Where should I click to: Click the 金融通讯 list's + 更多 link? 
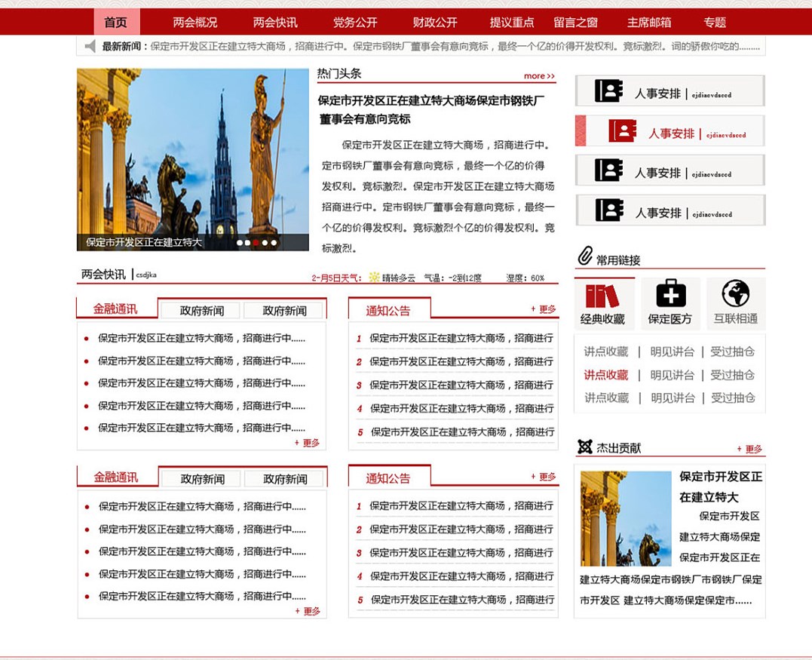click(307, 443)
